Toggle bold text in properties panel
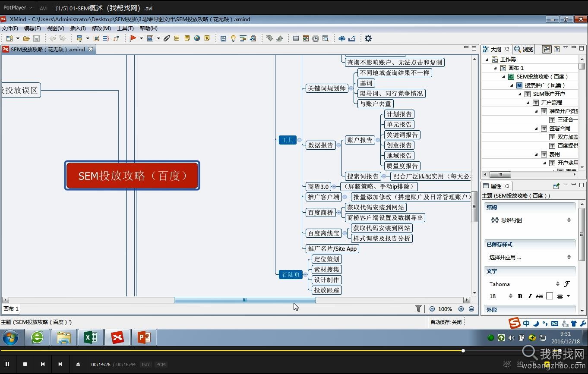Screen dimensions: 588x374 [x=520, y=296]
